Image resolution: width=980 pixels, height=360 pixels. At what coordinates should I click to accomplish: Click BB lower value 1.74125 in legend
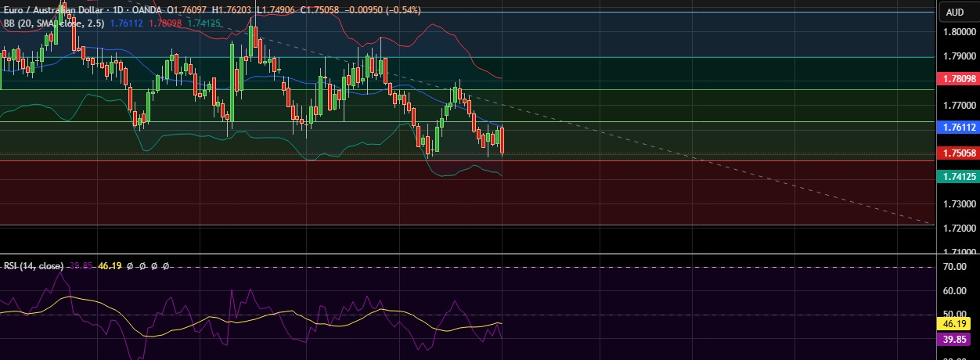204,23
